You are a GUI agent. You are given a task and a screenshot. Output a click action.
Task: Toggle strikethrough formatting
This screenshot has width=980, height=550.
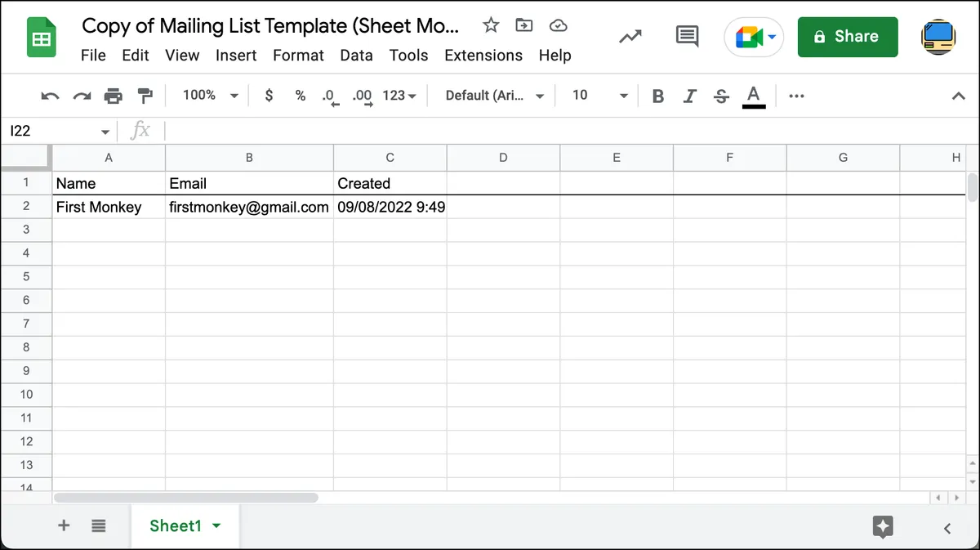[x=721, y=96]
